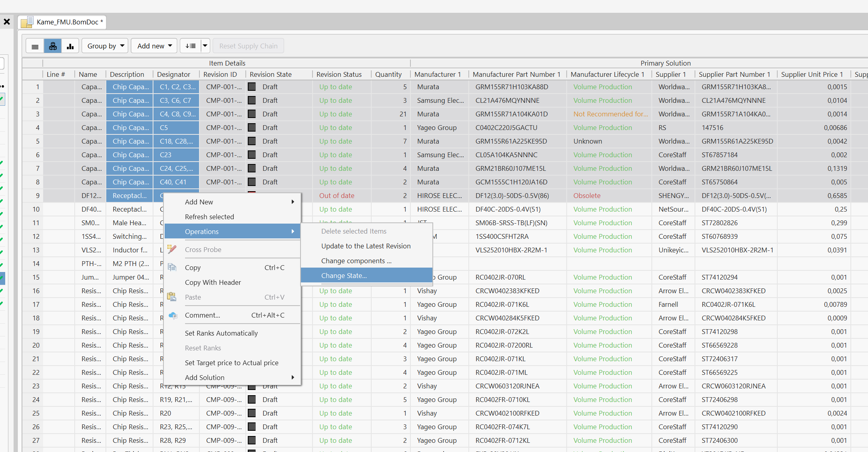Select Set Target price to Actual price
868x452 pixels.
(x=232, y=362)
